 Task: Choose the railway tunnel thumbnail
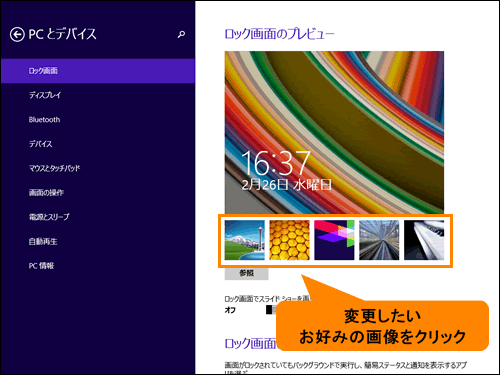(379, 240)
